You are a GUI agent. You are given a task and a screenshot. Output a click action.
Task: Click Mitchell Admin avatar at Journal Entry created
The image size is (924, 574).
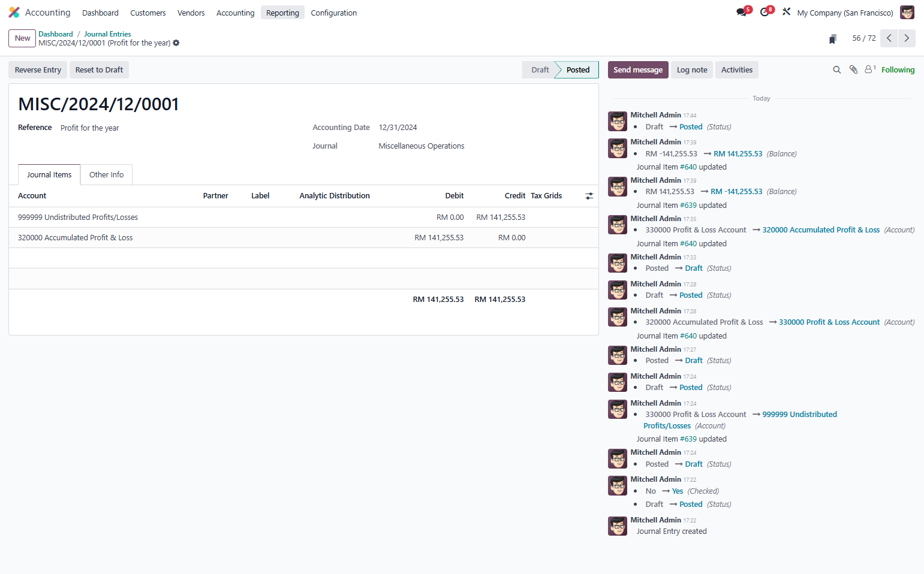(x=618, y=526)
